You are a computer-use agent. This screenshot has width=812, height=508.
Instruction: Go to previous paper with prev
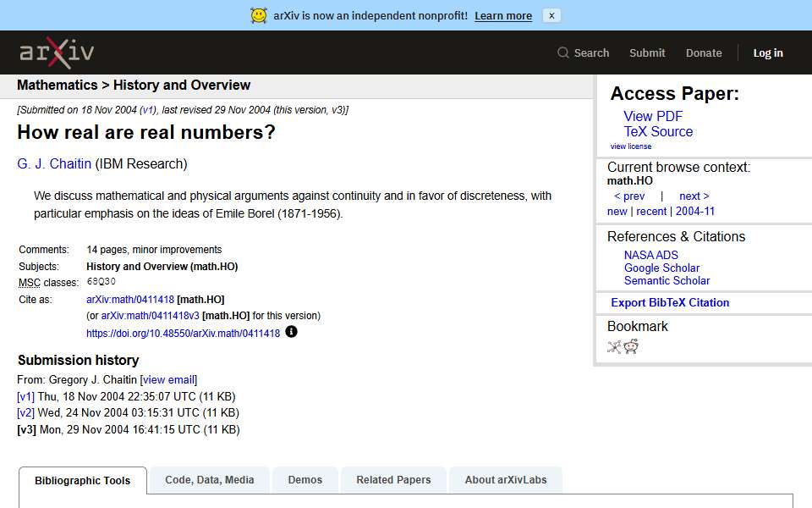point(629,196)
